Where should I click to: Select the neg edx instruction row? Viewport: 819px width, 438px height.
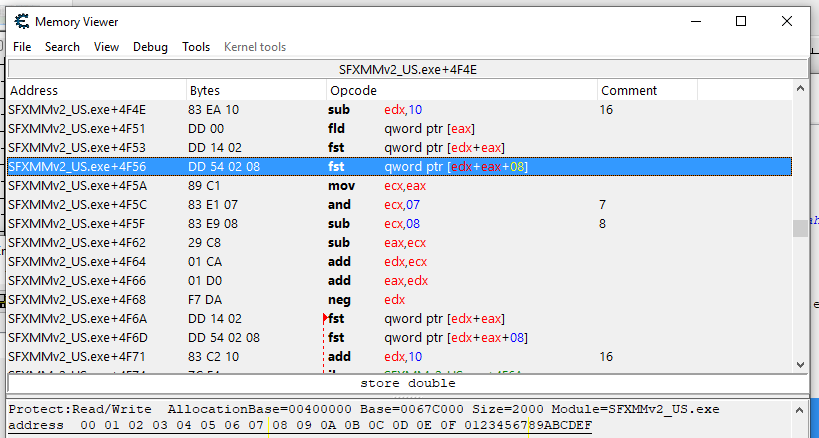(400, 300)
